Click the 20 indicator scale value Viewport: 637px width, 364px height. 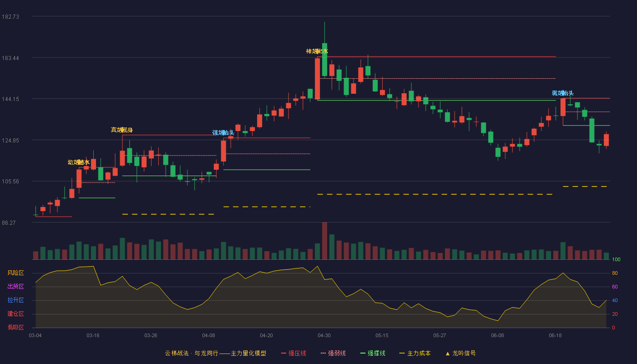[x=614, y=314]
